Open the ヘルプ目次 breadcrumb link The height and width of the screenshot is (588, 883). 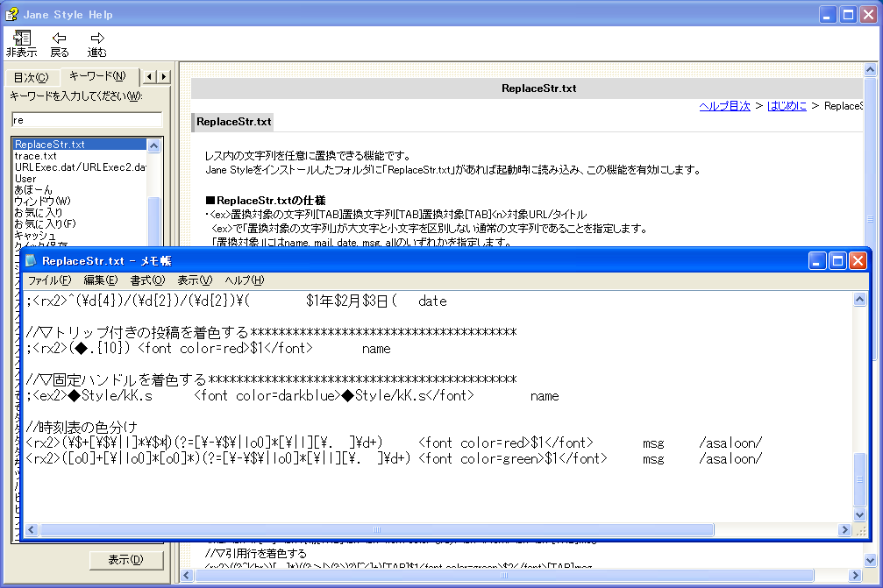[x=725, y=106]
